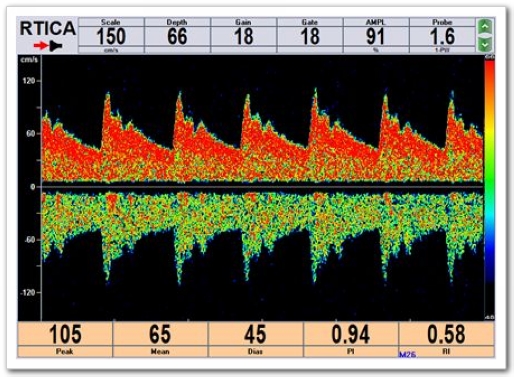
Task: Click the 120 cm/s velocity axis mark
Action: tap(29, 81)
